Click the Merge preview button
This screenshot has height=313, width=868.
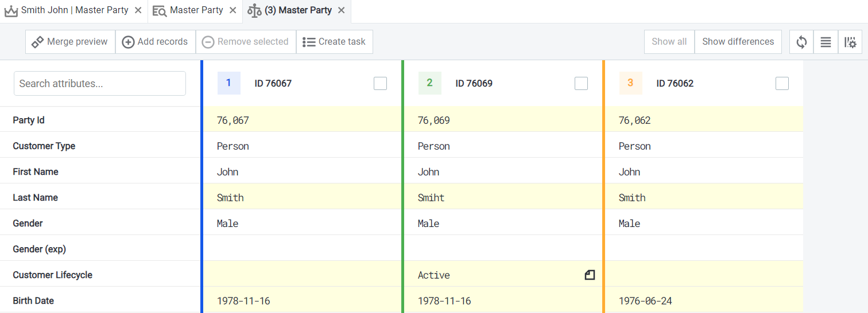(x=70, y=42)
